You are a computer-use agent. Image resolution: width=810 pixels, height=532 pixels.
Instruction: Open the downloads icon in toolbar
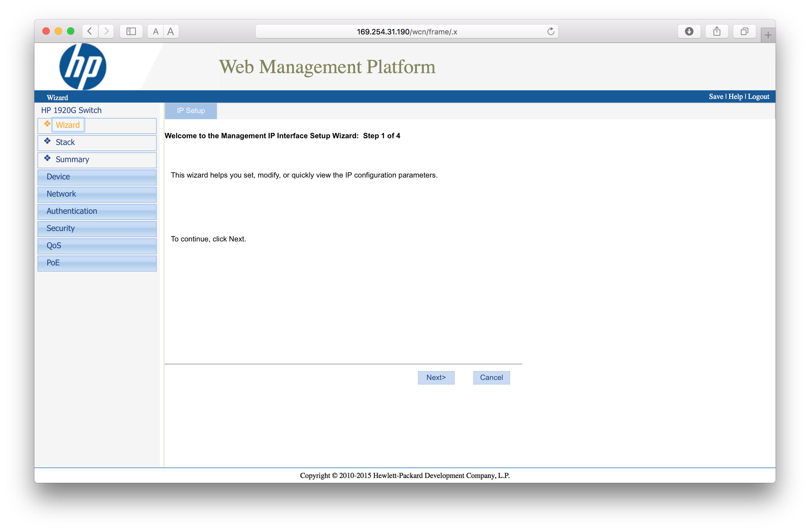[x=689, y=31]
